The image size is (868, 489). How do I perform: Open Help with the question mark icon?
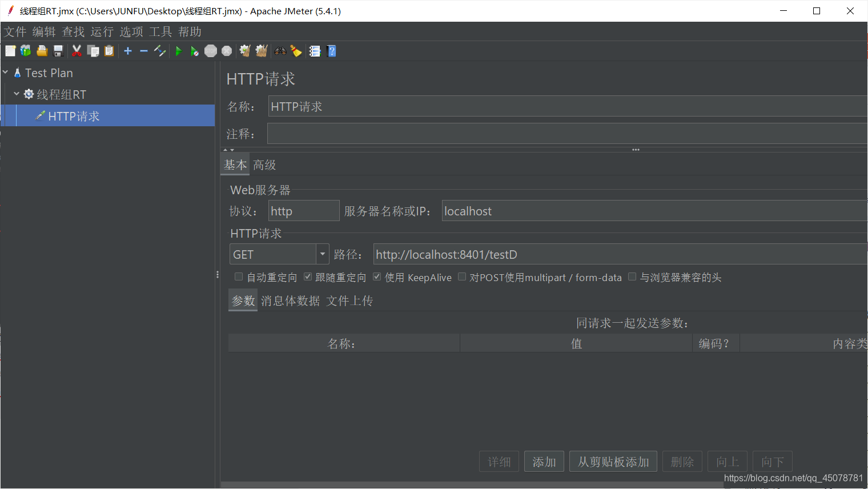coord(331,51)
